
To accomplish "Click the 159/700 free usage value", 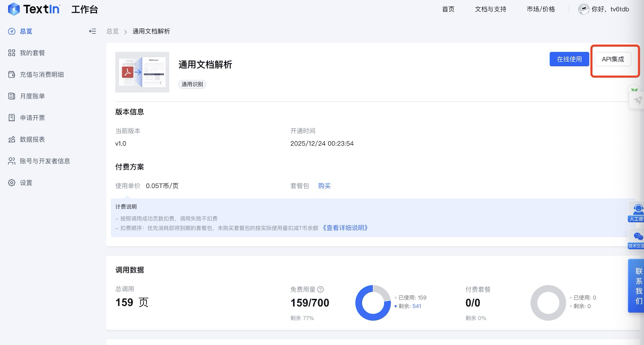I will [x=310, y=303].
